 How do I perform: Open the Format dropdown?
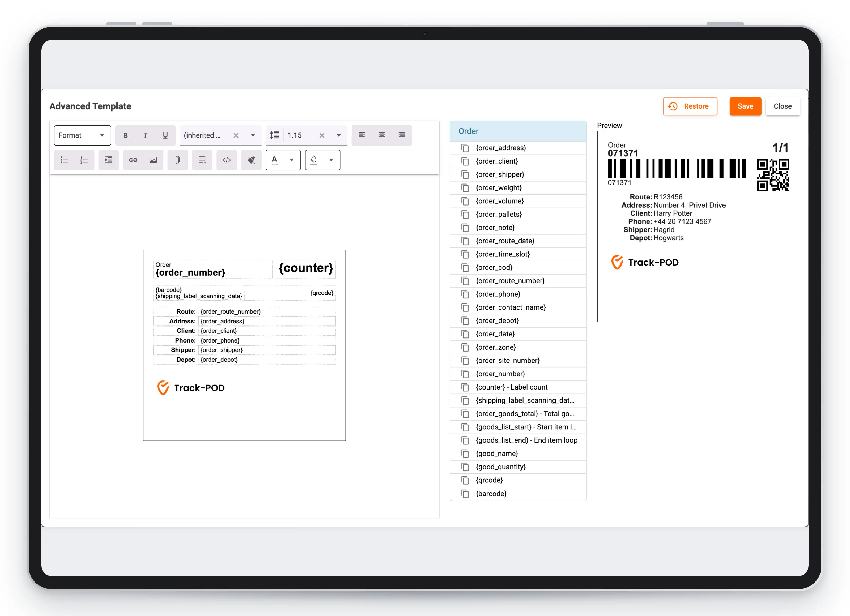tap(82, 135)
